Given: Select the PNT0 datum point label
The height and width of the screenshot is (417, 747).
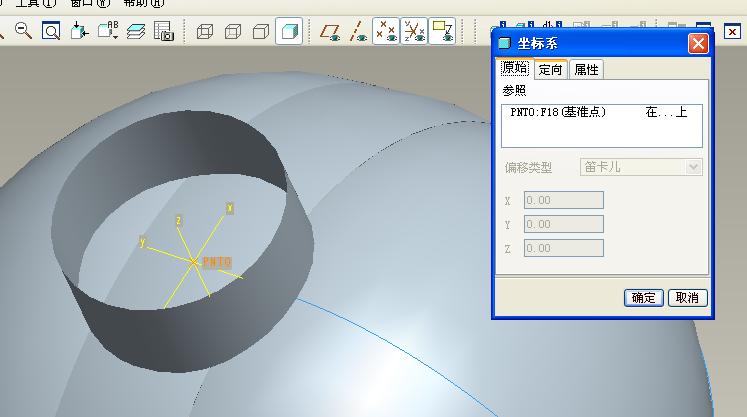Looking at the screenshot, I should (217, 262).
